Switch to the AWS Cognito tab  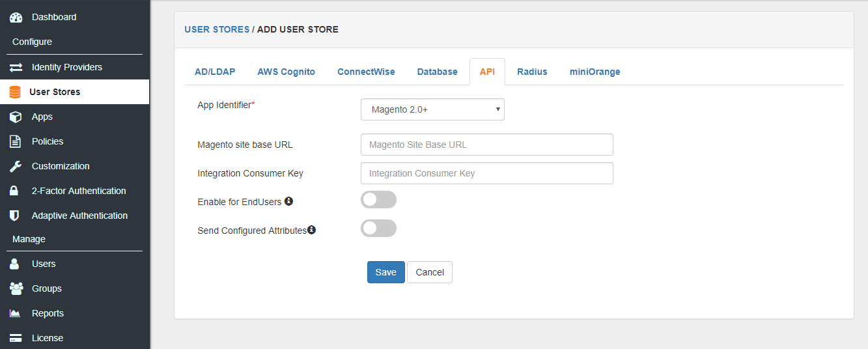point(286,72)
